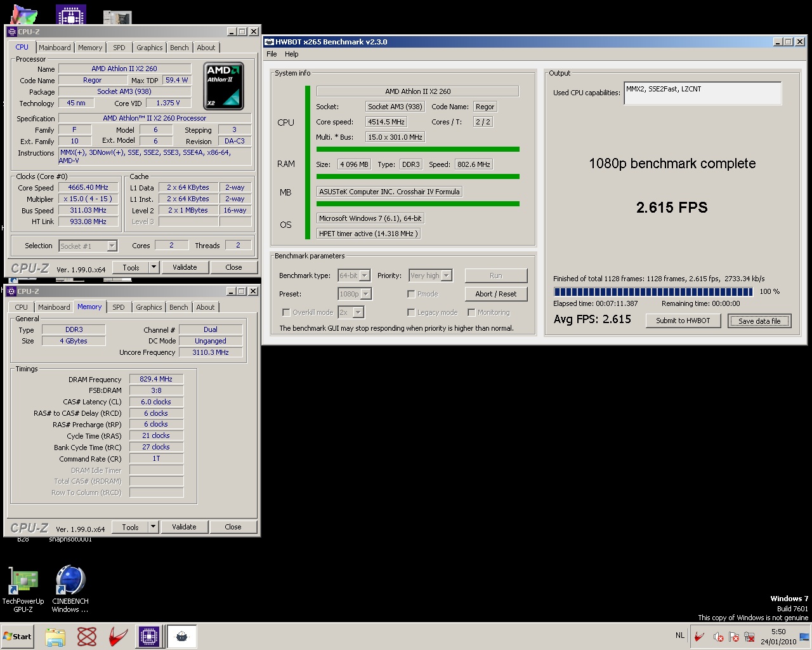Click the Show desktop monitor tray icon
Image resolution: width=812 pixels, height=650 pixels.
804,637
